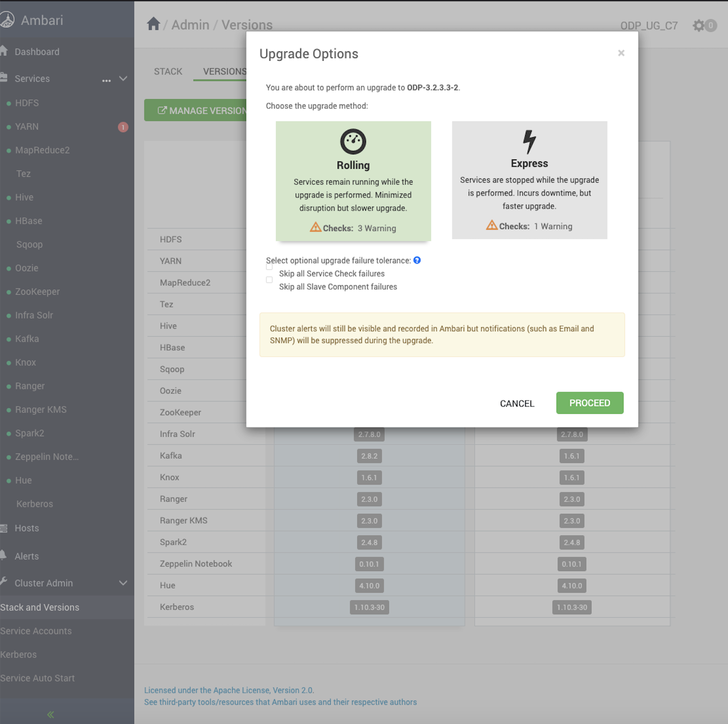Click Admin in the breadcrumb
This screenshot has height=724, width=728.
point(190,24)
